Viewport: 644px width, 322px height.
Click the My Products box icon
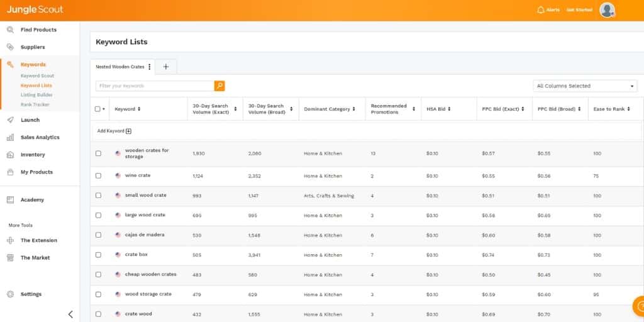pos(10,172)
